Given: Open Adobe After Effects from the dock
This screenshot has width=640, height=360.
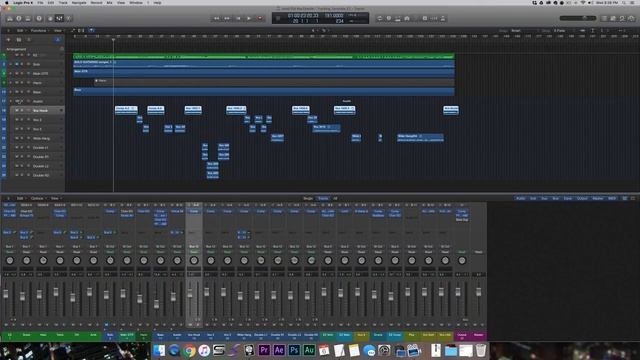Looking at the screenshot, I should coord(279,350).
